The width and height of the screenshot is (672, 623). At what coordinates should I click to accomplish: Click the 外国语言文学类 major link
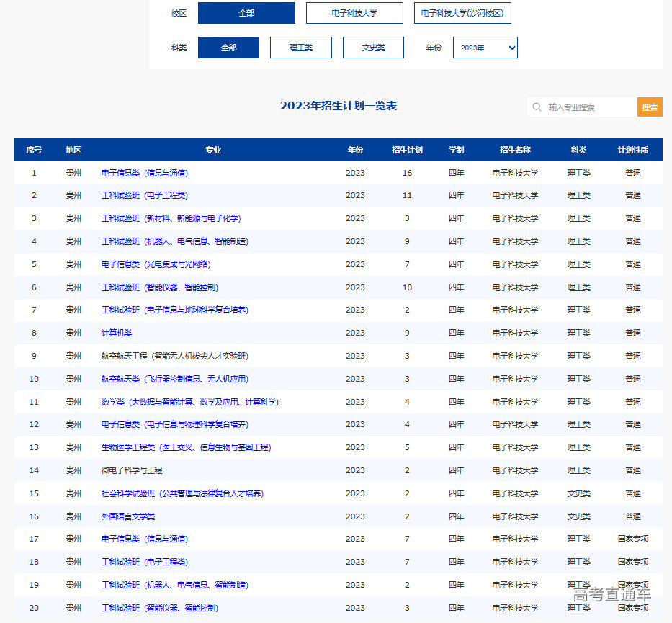pos(128,516)
